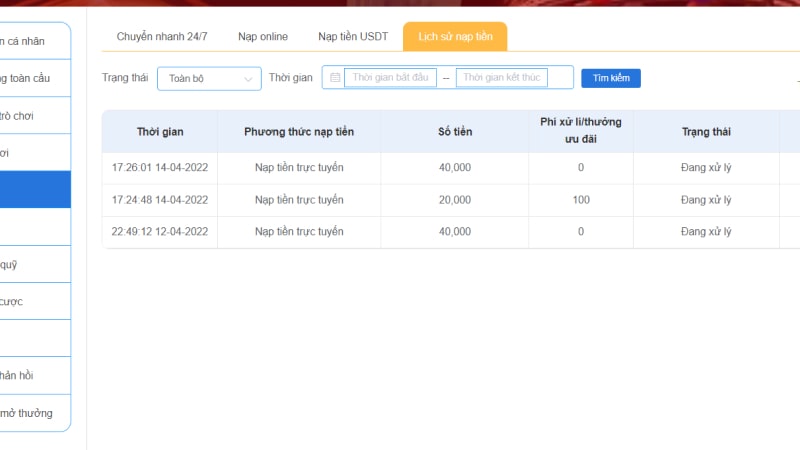Focus the Thời gian kết thúc field
The height and width of the screenshot is (450, 800).
click(502, 78)
